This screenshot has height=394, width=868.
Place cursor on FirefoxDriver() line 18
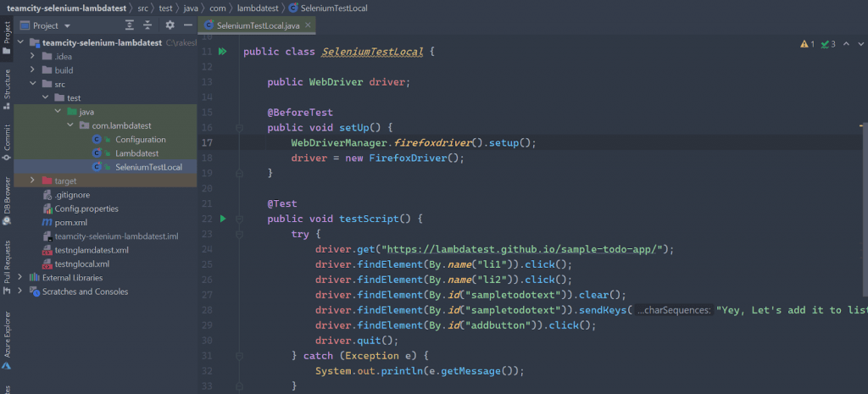416,158
